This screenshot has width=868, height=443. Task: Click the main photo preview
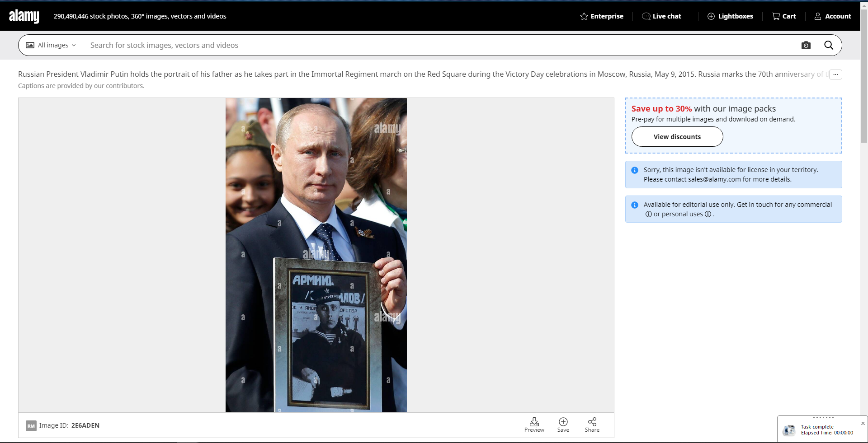(x=316, y=255)
